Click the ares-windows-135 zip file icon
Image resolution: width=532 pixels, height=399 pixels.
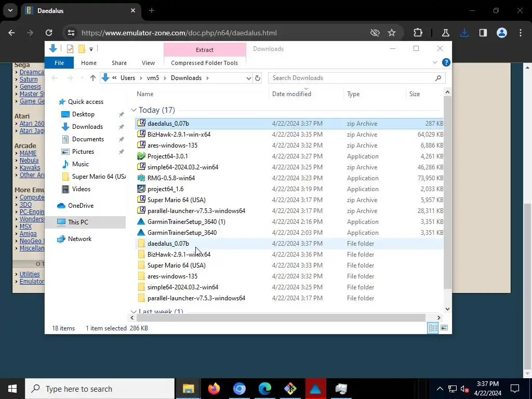tap(141, 145)
